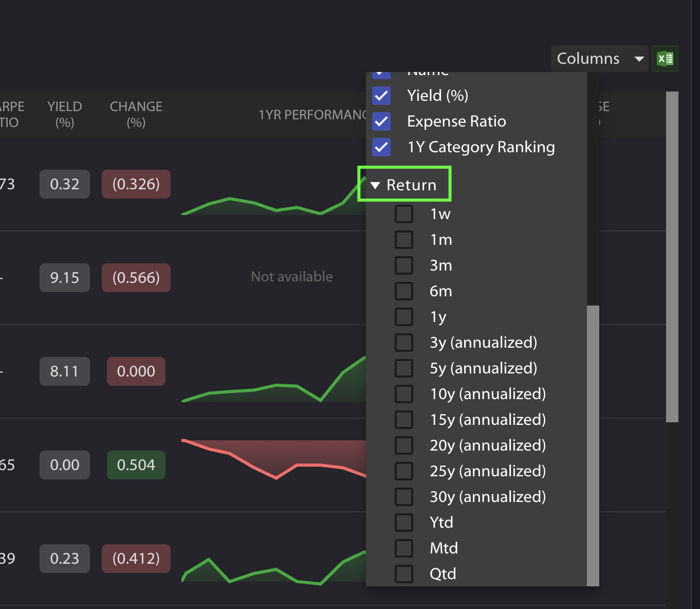
Task: Enable the 1m return column
Action: click(404, 240)
